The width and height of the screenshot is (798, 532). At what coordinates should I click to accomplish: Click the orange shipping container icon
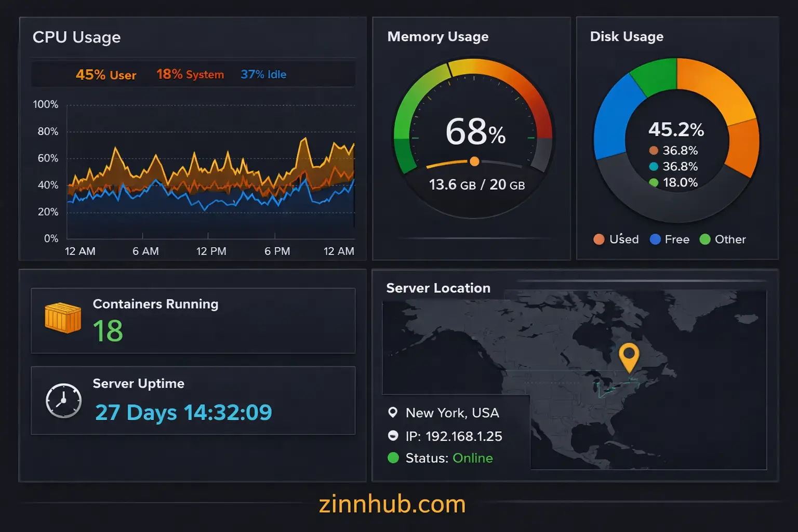click(x=63, y=317)
